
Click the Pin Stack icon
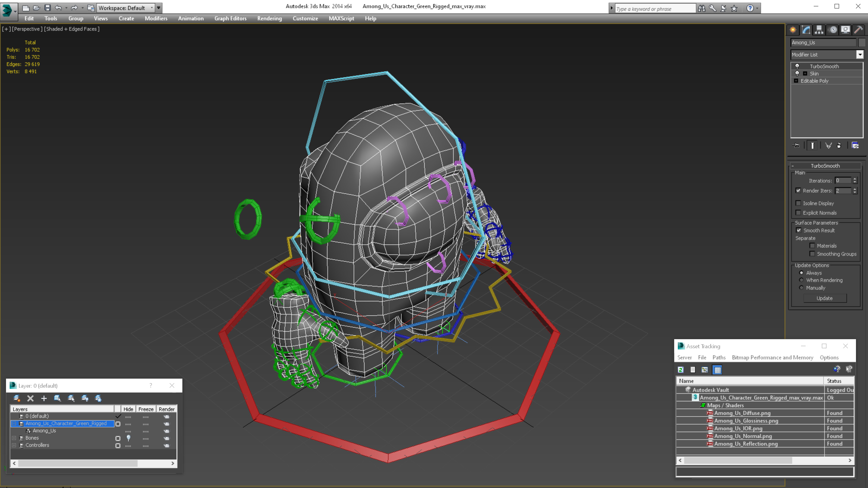796,145
